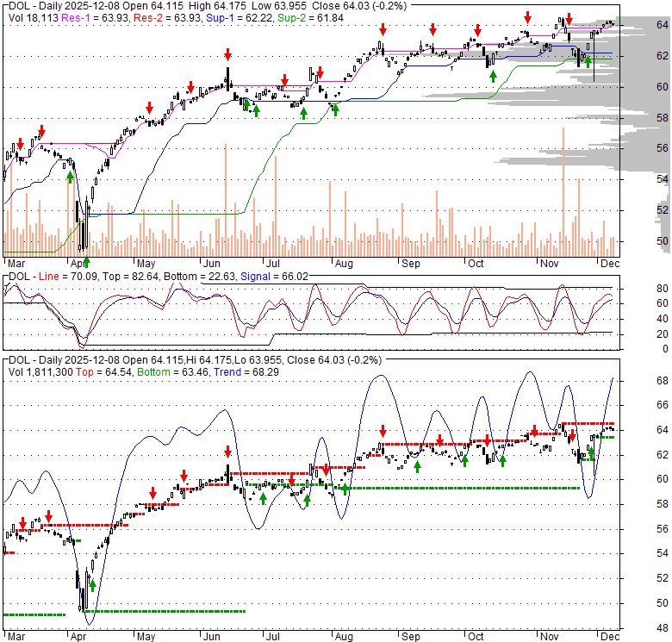The width and height of the screenshot is (672, 642).
Task: Click the Signal = 66.02 label in oscillator panel
Action: [x=244, y=277]
